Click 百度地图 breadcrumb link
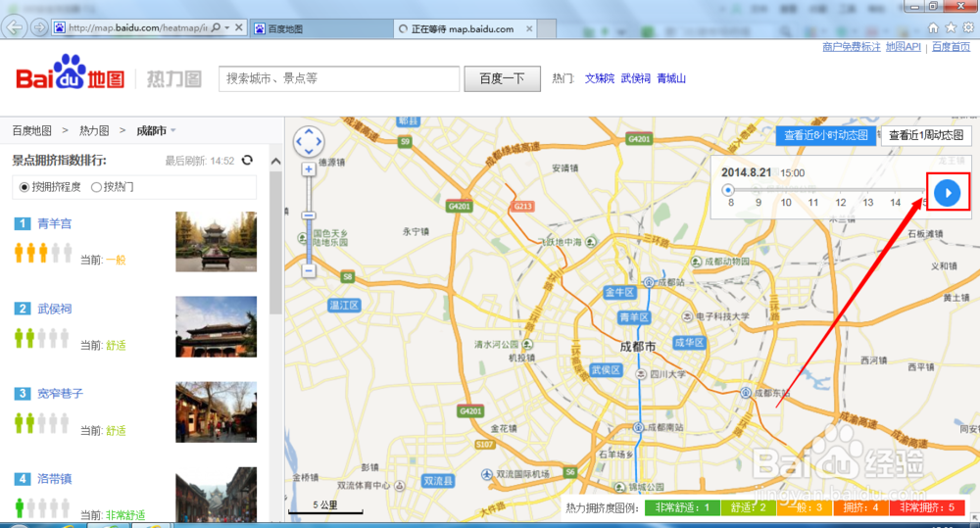Screen dimensions: 980x528 [32, 130]
